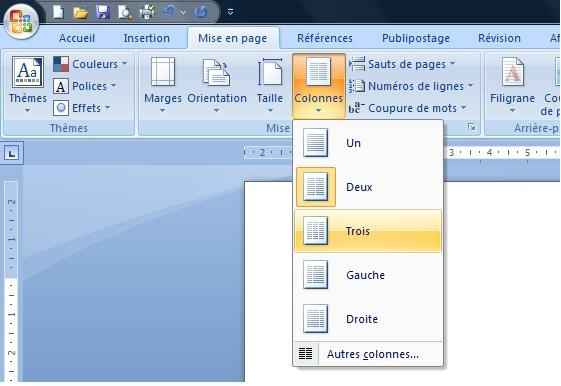Open a file via folder icon
Image resolution: width=561 pixels, height=386 pixels.
pyautogui.click(x=81, y=13)
